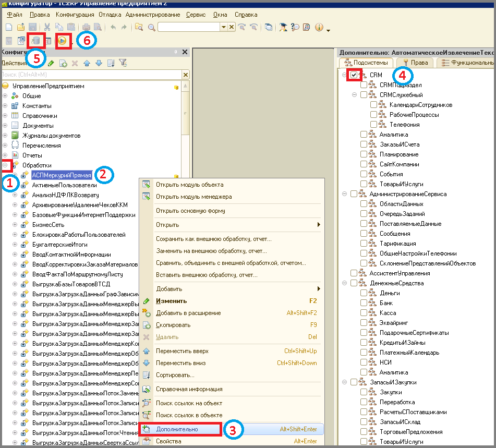
Task: Click the info help icon in toolbar
Action: pos(319,27)
